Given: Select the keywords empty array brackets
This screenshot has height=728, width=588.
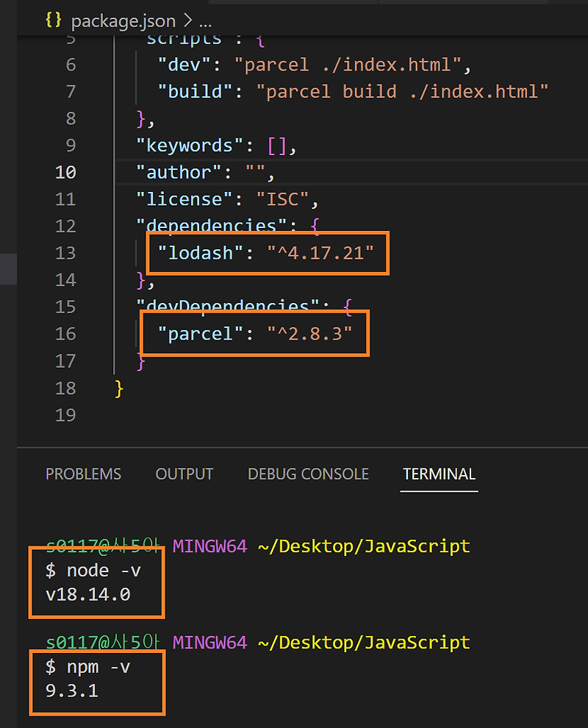Looking at the screenshot, I should pyautogui.click(x=275, y=145).
